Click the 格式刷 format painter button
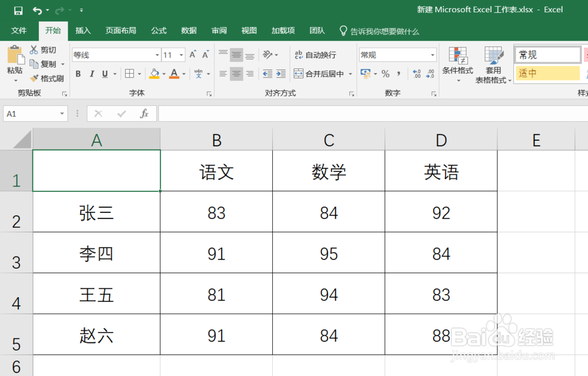This screenshot has width=588, height=376. tap(47, 78)
